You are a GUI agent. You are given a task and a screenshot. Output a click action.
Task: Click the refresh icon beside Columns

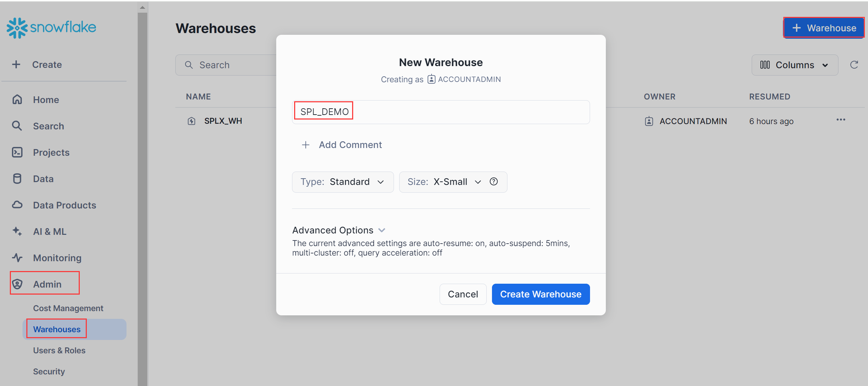click(x=854, y=65)
